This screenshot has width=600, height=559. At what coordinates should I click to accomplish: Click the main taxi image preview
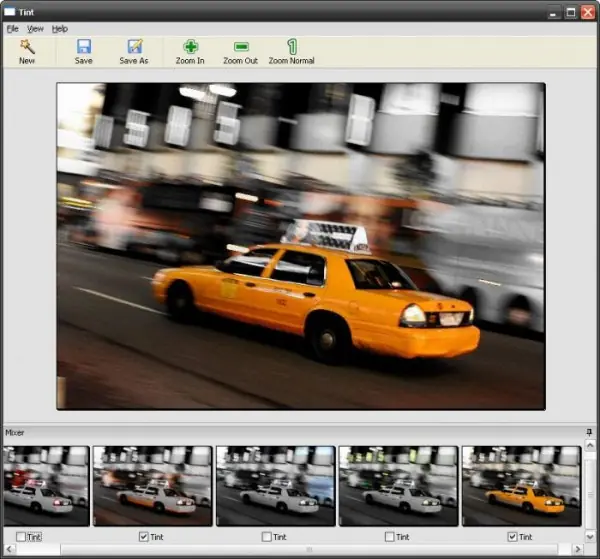[300, 245]
